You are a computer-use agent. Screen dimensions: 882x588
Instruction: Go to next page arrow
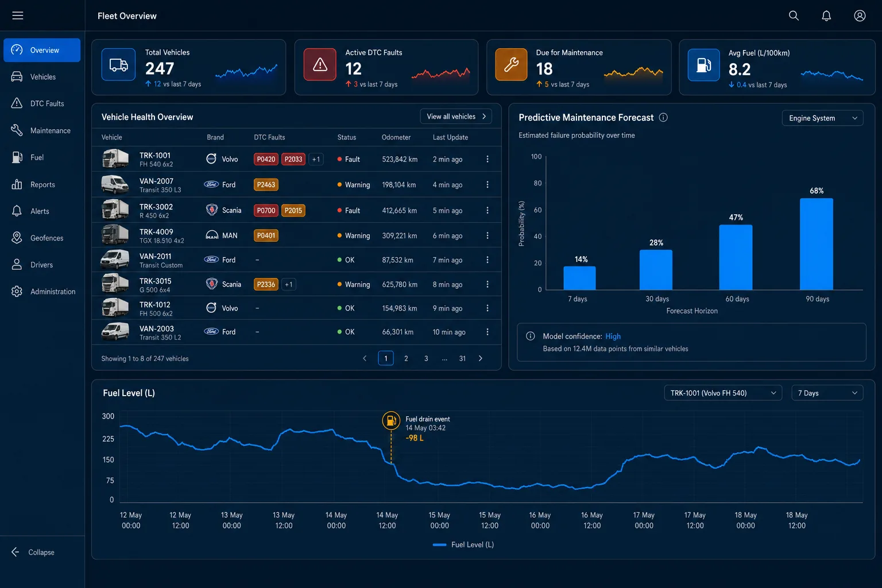point(481,358)
